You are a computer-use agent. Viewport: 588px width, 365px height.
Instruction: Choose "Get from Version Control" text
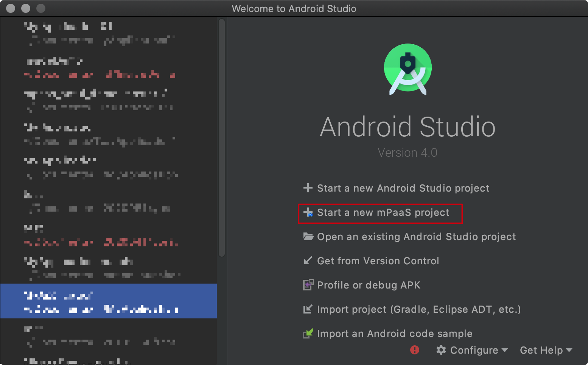pos(378,261)
